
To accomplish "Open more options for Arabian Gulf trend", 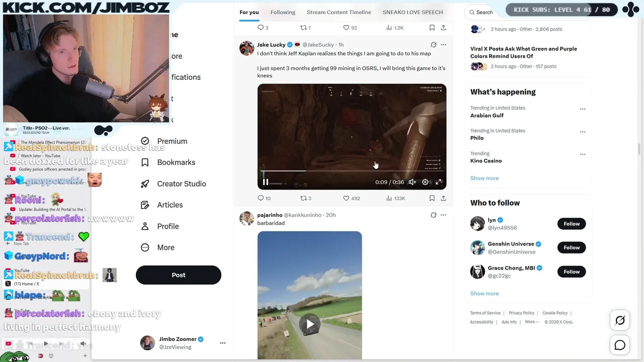I will (x=582, y=109).
